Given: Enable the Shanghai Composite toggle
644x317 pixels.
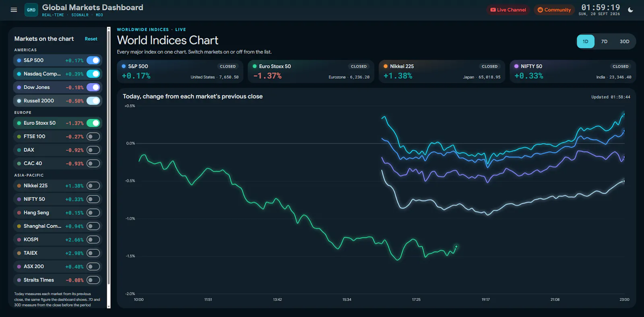Looking at the screenshot, I should tap(93, 226).
